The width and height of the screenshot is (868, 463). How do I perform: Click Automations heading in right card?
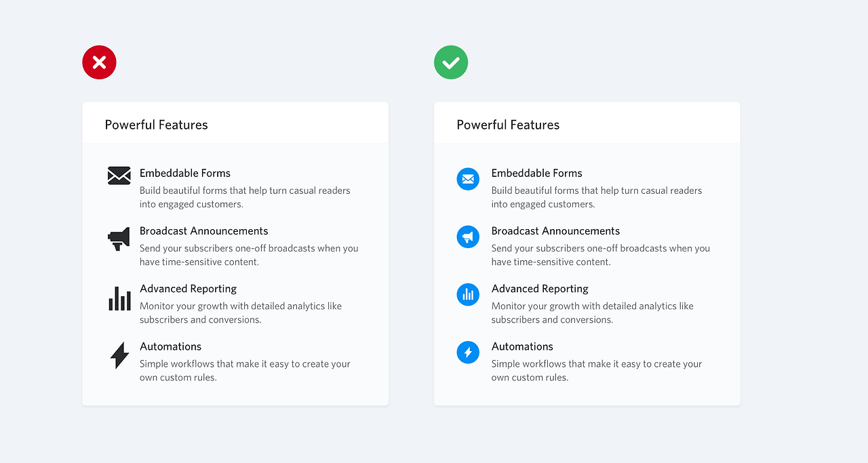click(522, 346)
